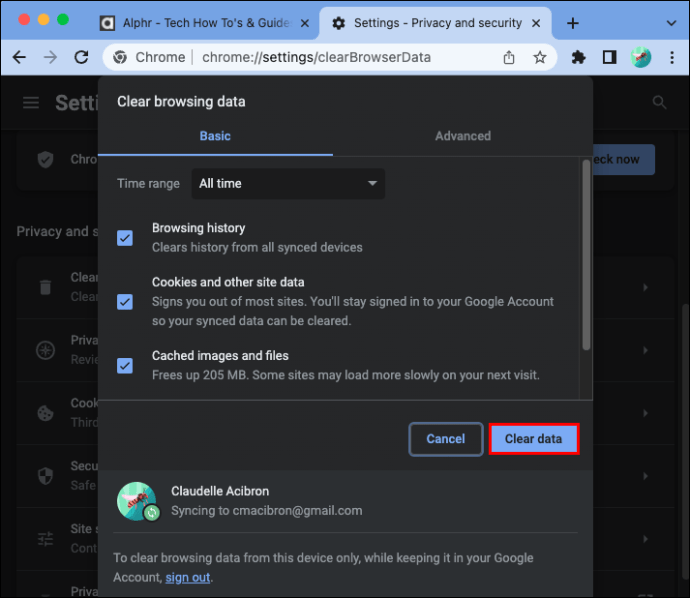Expand the Clear browsing data row arrow
690x598 pixels.
point(645,287)
